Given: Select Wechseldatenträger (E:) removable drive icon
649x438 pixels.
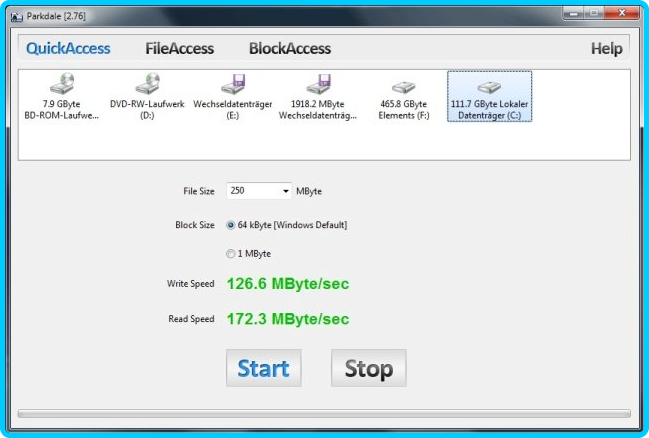Looking at the screenshot, I should (x=233, y=84).
